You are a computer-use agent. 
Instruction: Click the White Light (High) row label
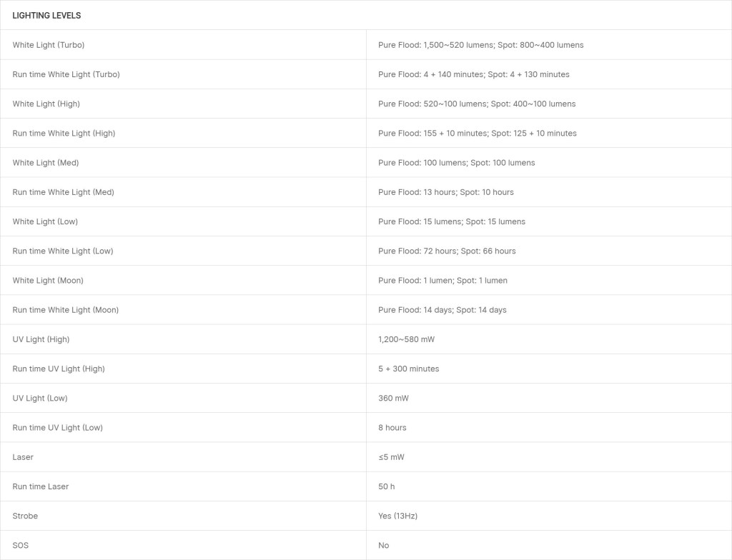pos(46,104)
